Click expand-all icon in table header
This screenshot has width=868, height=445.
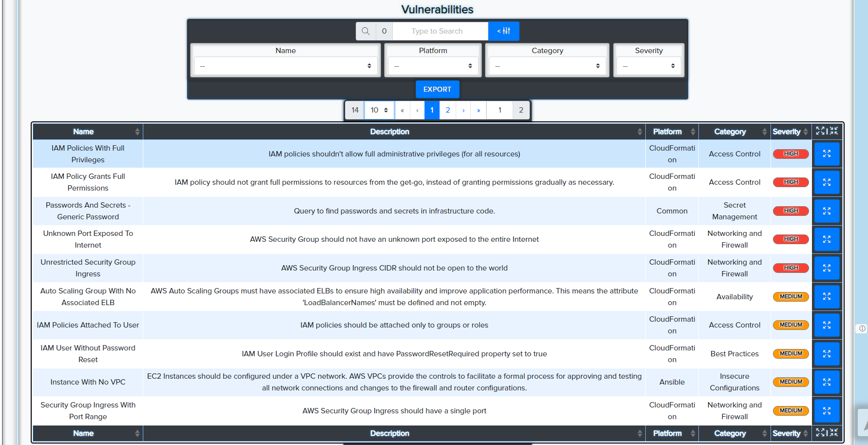tap(820, 131)
